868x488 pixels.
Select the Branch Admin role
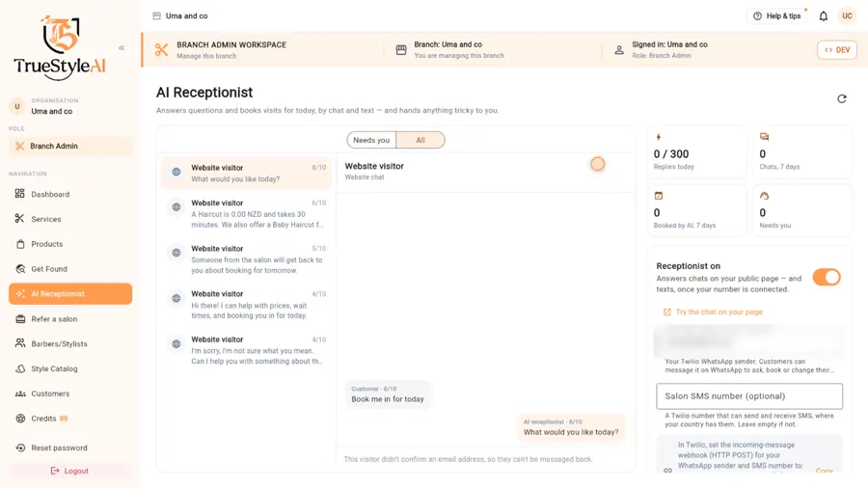pos(70,146)
